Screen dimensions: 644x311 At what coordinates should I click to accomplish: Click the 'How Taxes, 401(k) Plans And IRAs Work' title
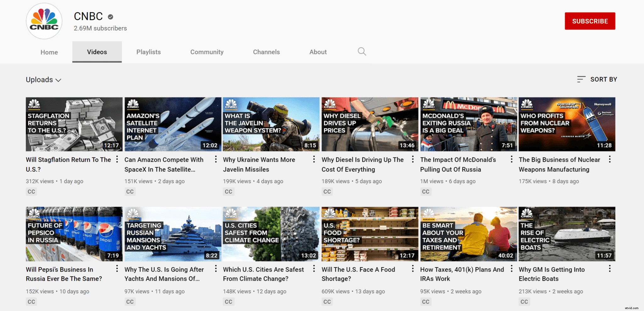(462, 274)
